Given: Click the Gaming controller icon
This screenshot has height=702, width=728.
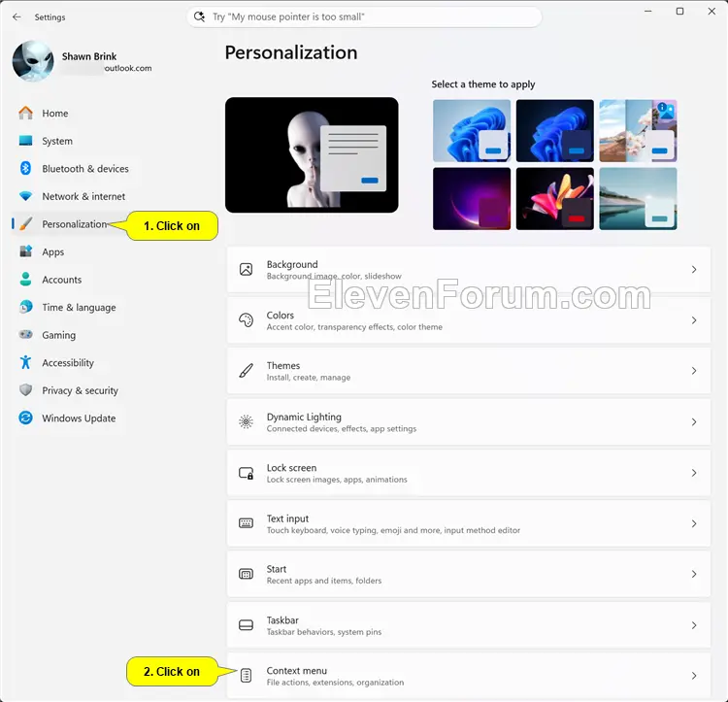Looking at the screenshot, I should click(25, 334).
